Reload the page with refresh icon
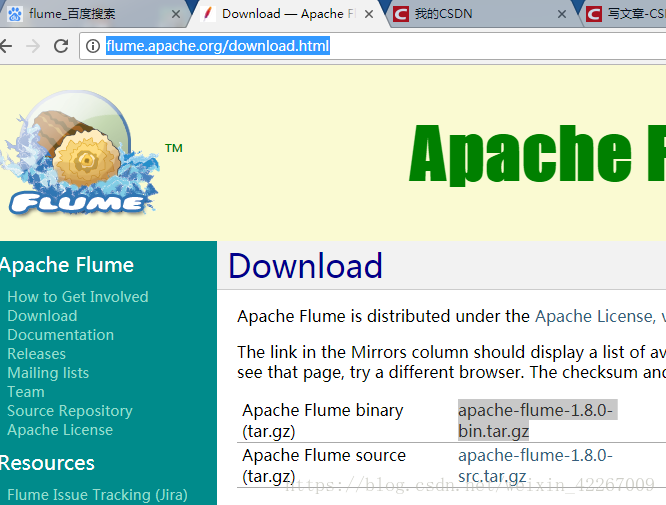 click(x=61, y=45)
